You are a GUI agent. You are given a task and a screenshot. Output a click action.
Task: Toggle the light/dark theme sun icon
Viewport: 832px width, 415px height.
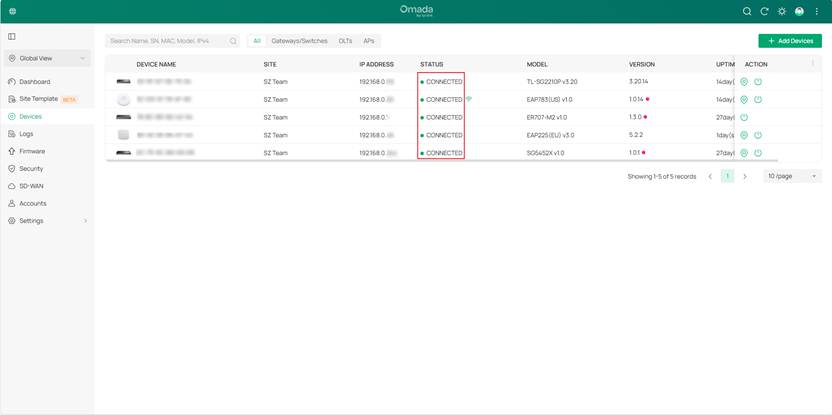pyautogui.click(x=781, y=11)
